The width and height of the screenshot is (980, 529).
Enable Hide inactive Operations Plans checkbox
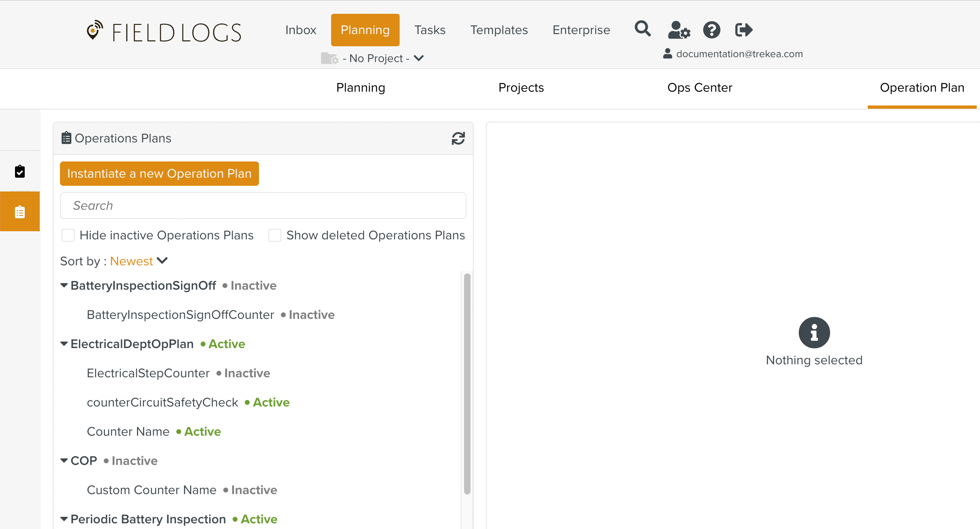pyautogui.click(x=68, y=235)
